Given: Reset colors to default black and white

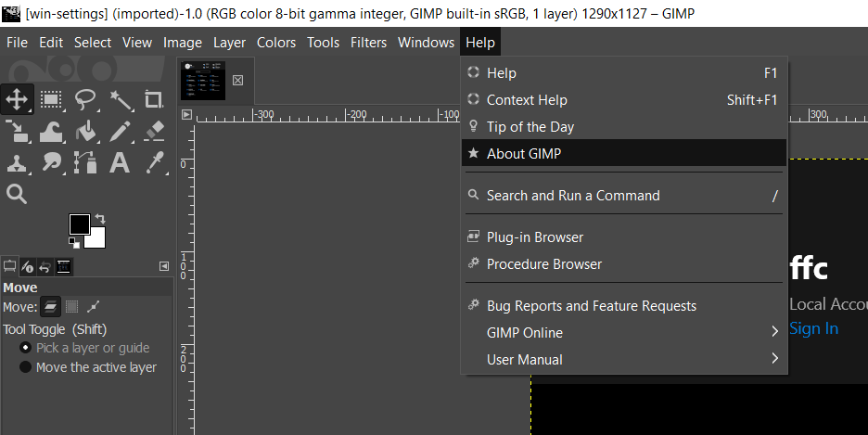Looking at the screenshot, I should coord(73,242).
